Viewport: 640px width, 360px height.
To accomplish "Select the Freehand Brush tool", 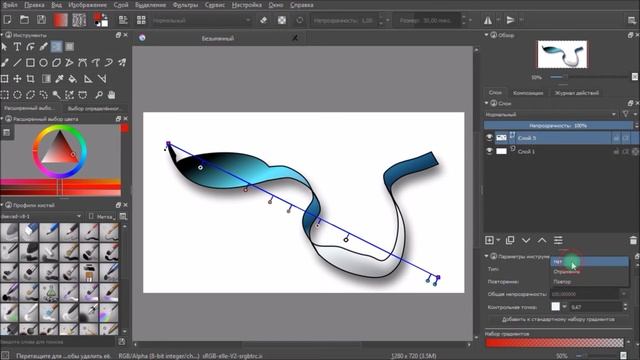I will tap(4, 63).
